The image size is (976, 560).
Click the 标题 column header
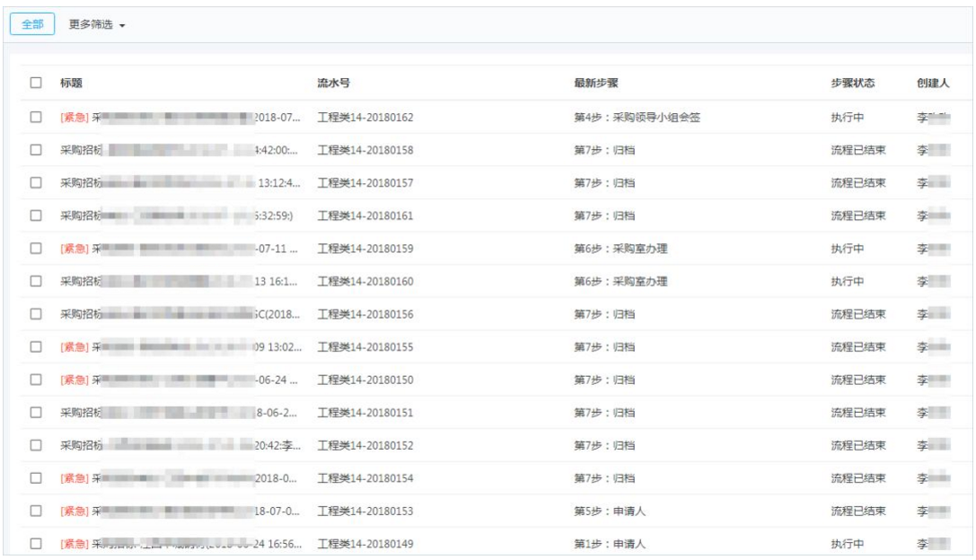click(72, 83)
